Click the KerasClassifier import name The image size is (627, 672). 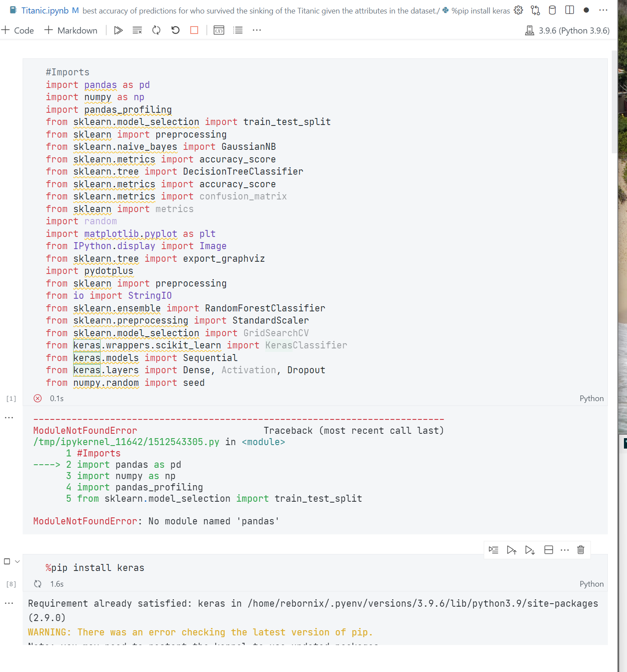(306, 345)
